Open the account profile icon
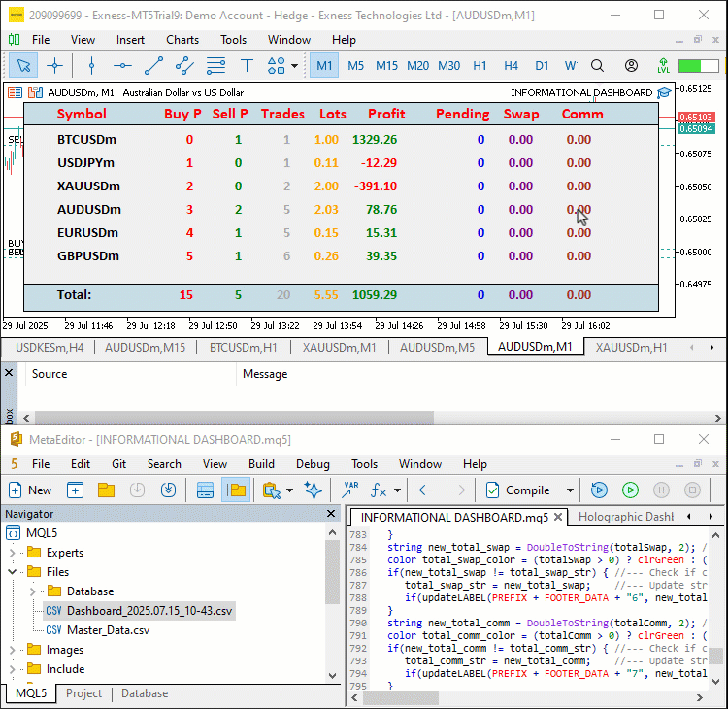 coord(631,65)
